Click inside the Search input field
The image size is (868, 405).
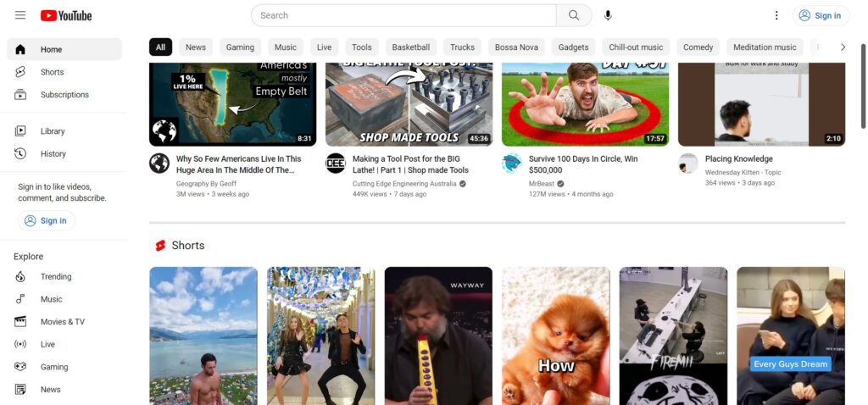pos(404,15)
